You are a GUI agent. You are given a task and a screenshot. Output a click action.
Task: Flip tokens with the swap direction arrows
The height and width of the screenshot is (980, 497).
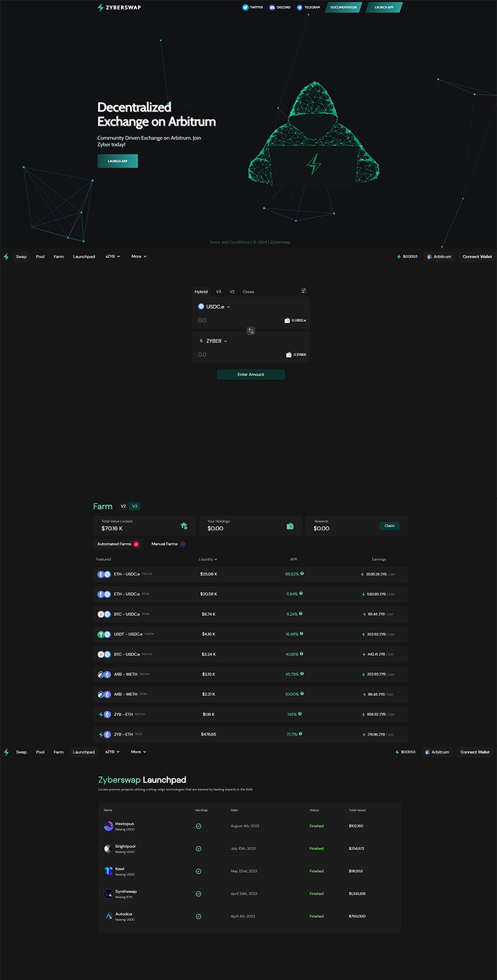tap(250, 331)
